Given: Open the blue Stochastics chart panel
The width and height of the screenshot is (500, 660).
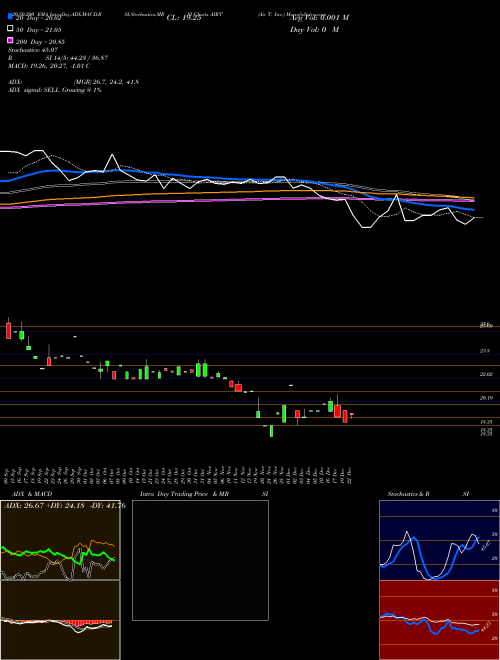Looking at the screenshot, I should point(439,540).
